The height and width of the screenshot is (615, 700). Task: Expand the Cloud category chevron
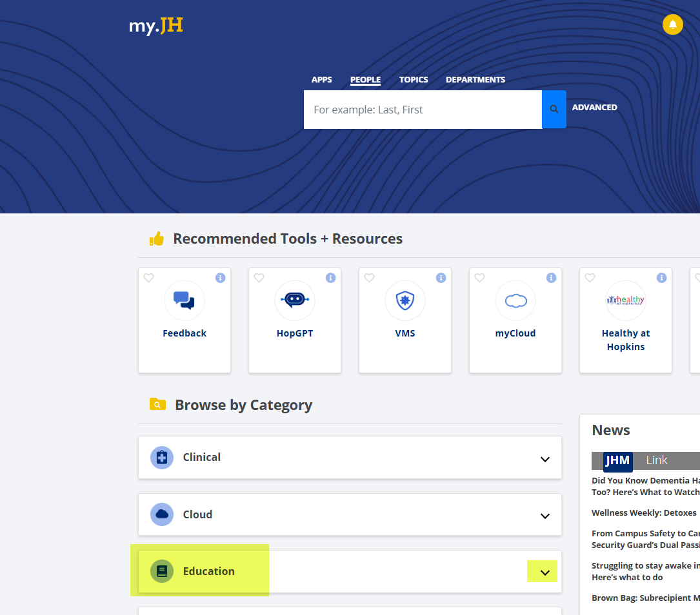545,516
